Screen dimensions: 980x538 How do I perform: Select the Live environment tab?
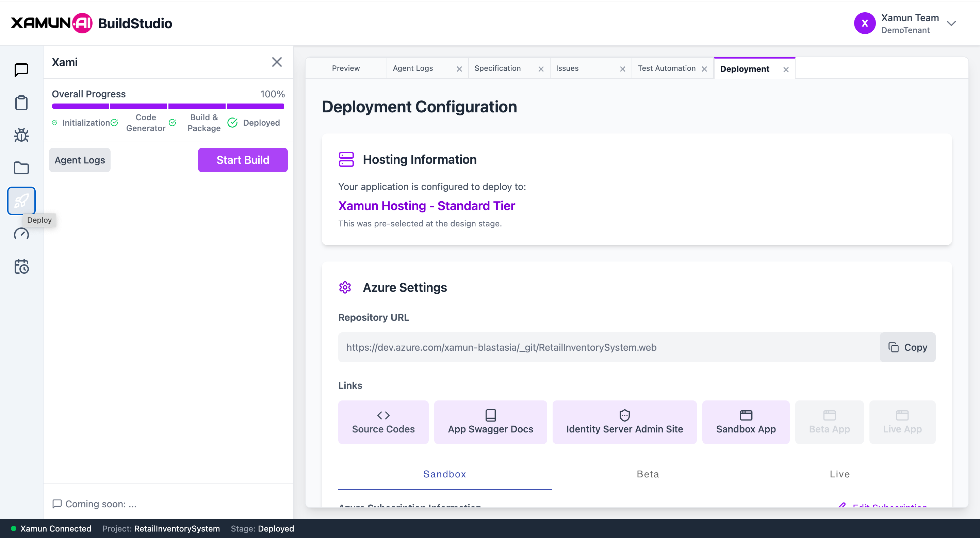coord(839,474)
